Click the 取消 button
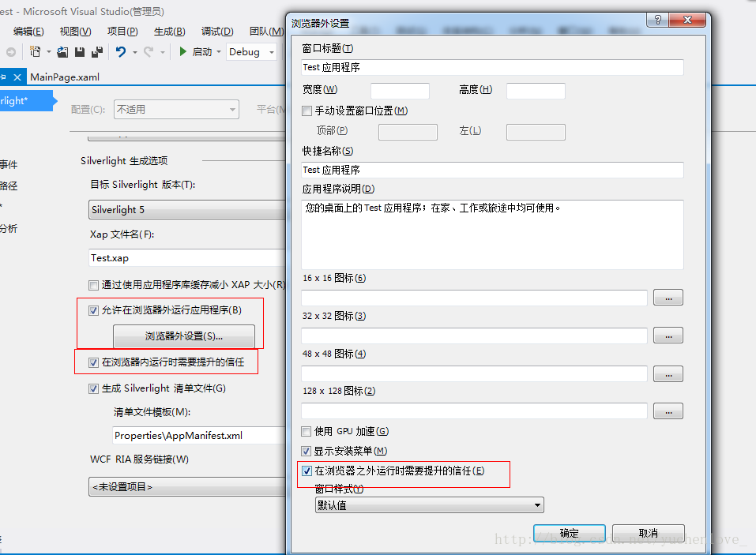Image resolution: width=756 pixels, height=555 pixels. pos(649,534)
